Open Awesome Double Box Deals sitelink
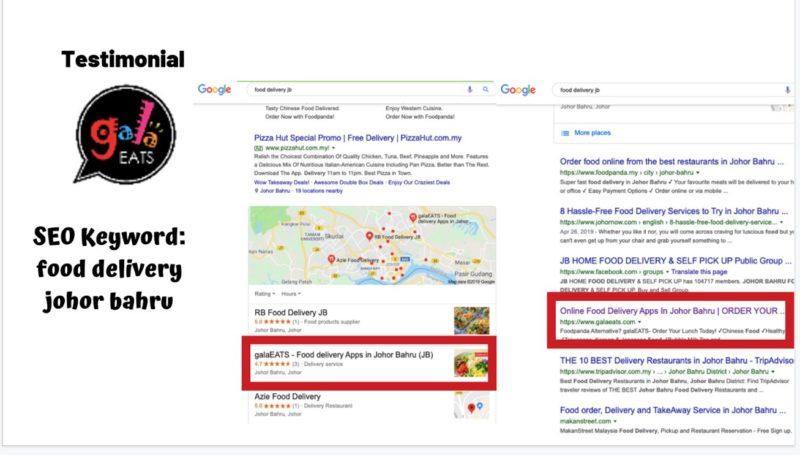The height and width of the screenshot is (455, 800). pyautogui.click(x=348, y=182)
